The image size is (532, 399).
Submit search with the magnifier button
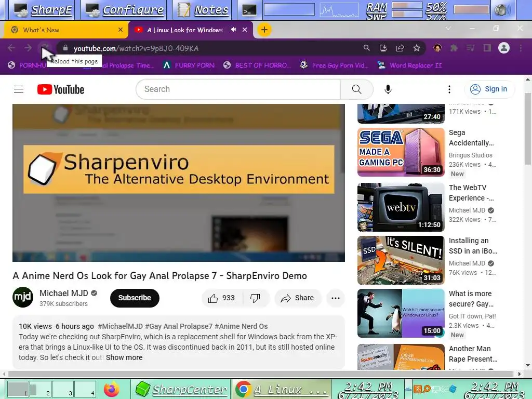pyautogui.click(x=356, y=89)
